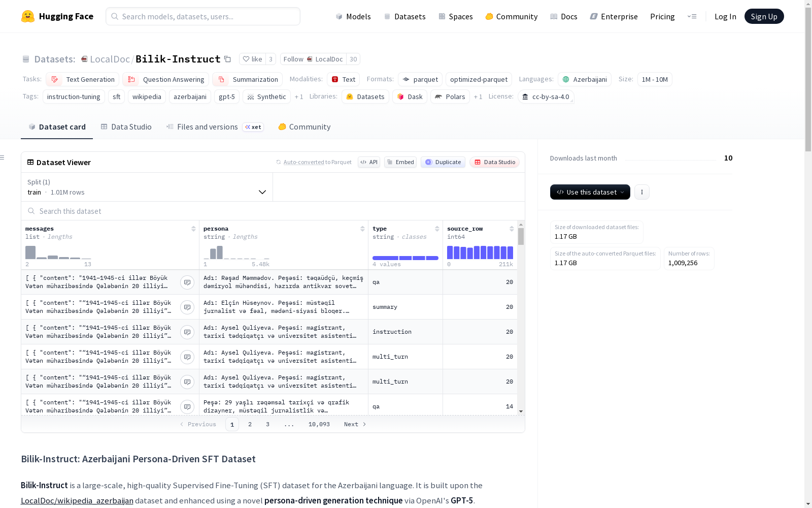
Task: Go to Models in the navigation
Action: coord(353,16)
